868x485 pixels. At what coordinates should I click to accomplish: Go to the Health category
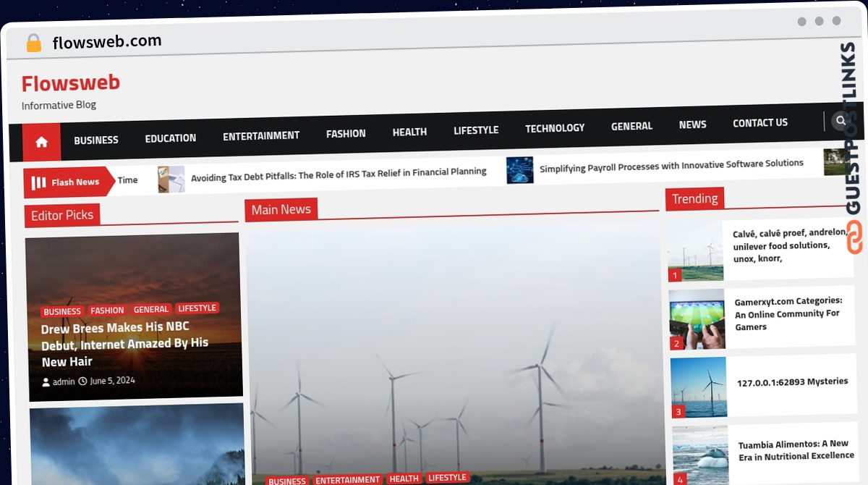tap(409, 132)
